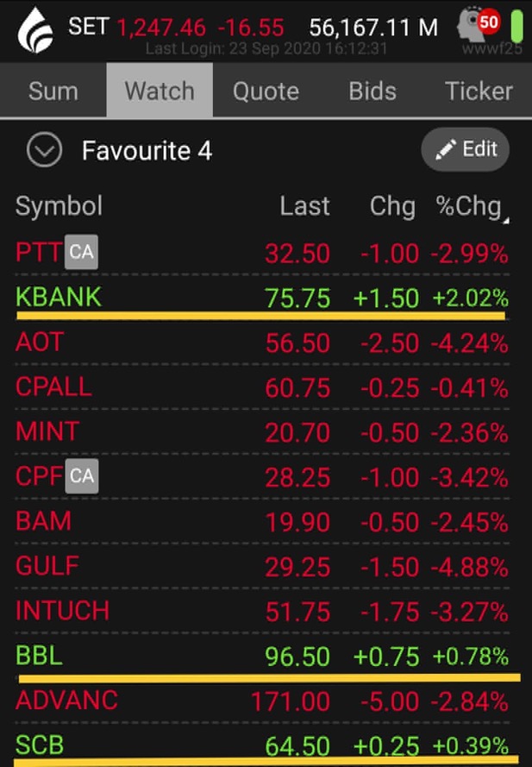
Task: Switch to the Bids tab
Action: tap(371, 91)
